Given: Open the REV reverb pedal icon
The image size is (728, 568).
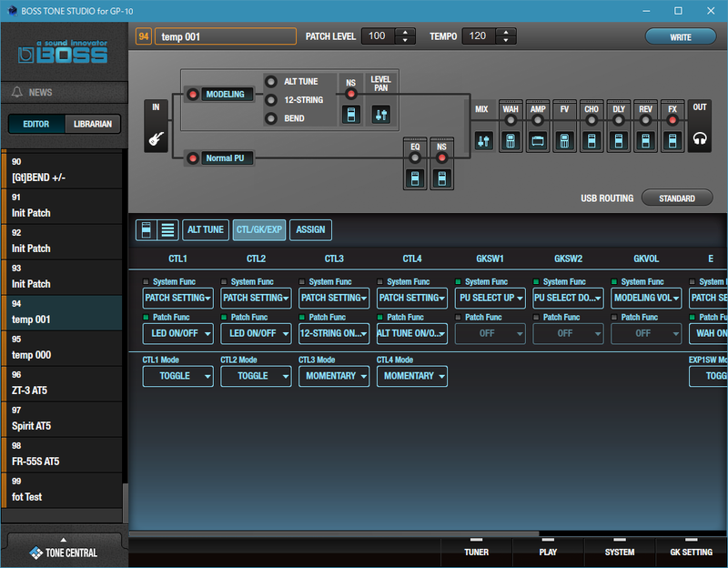Looking at the screenshot, I should (645, 141).
